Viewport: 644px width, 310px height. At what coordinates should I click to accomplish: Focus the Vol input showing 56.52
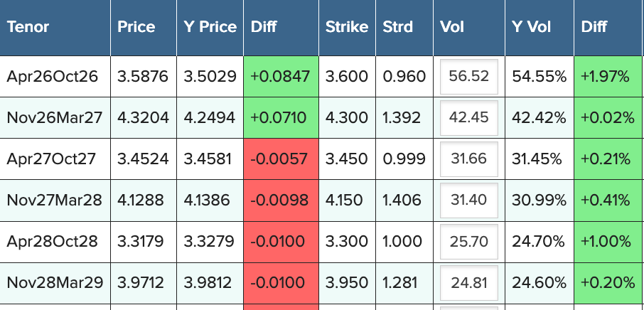click(x=468, y=76)
